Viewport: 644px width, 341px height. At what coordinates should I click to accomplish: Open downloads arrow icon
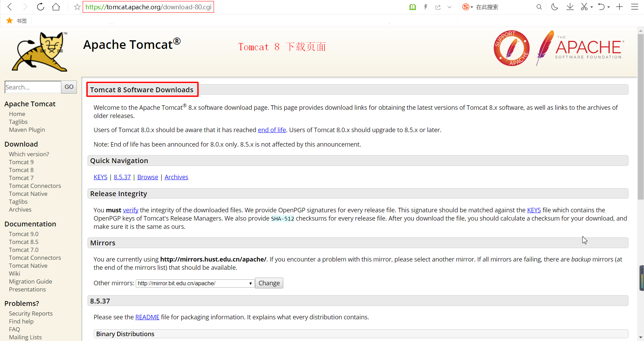pyautogui.click(x=570, y=7)
